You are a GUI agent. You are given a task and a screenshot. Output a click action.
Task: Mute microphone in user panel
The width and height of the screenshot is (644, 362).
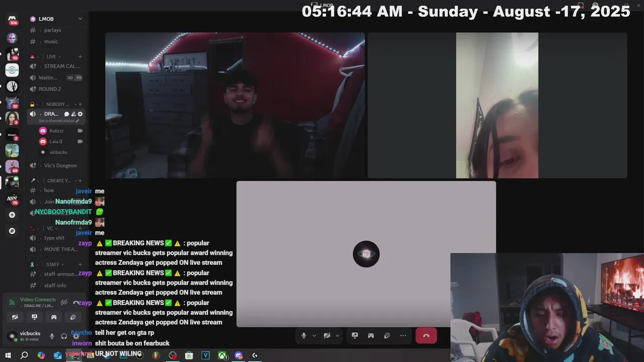click(52, 336)
